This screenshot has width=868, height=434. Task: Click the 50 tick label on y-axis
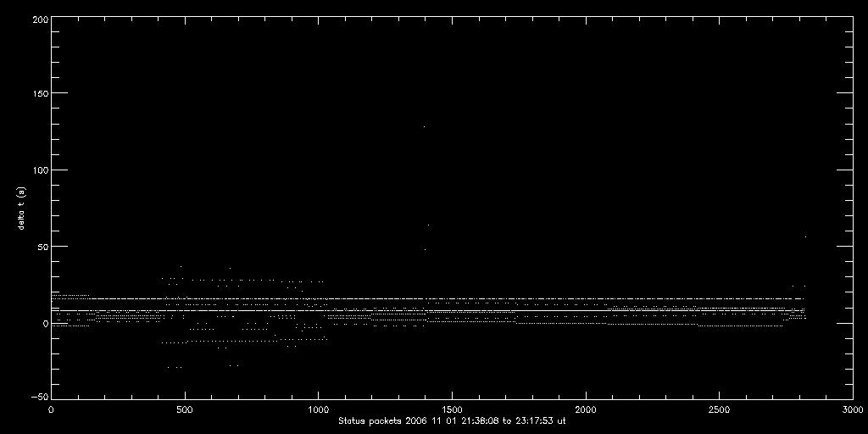tap(41, 247)
